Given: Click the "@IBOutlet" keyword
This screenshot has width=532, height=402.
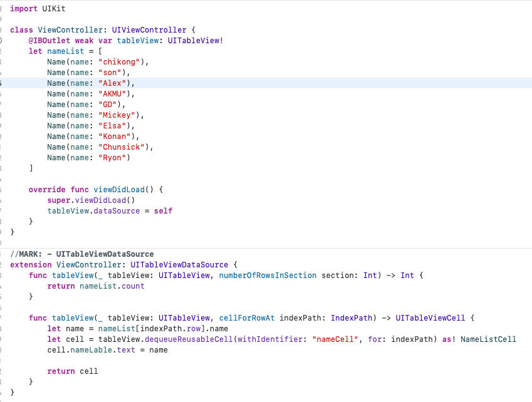Looking at the screenshot, I should coord(50,40).
